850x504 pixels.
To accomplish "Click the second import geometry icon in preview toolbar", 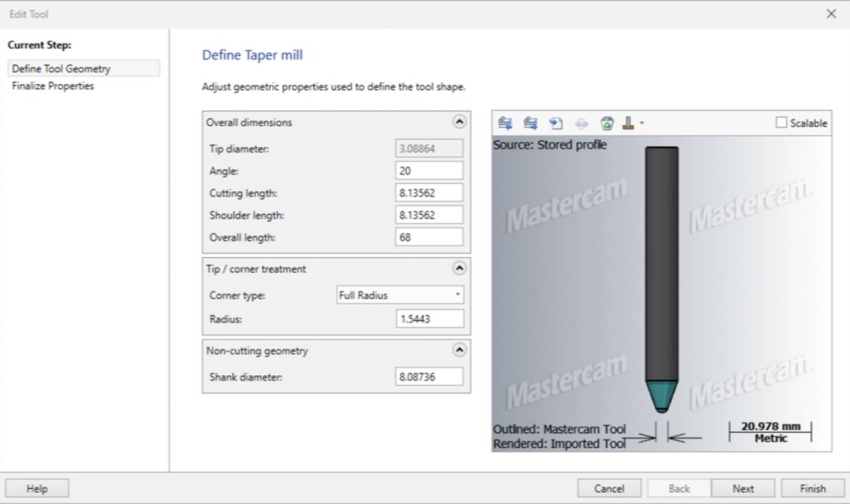I will pos(530,123).
